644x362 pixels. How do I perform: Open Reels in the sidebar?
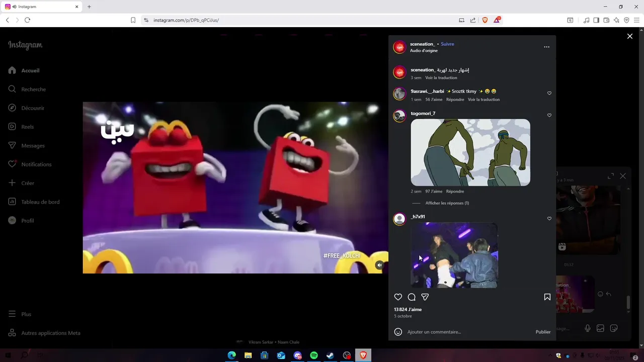(x=27, y=127)
